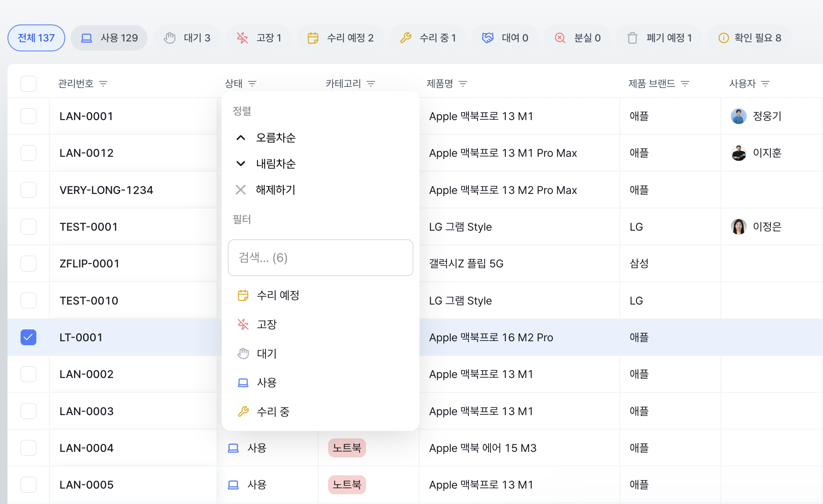Click the laptop icon in 사용 129 tab
Screen dimensions: 823x504
pyautogui.click(x=87, y=38)
